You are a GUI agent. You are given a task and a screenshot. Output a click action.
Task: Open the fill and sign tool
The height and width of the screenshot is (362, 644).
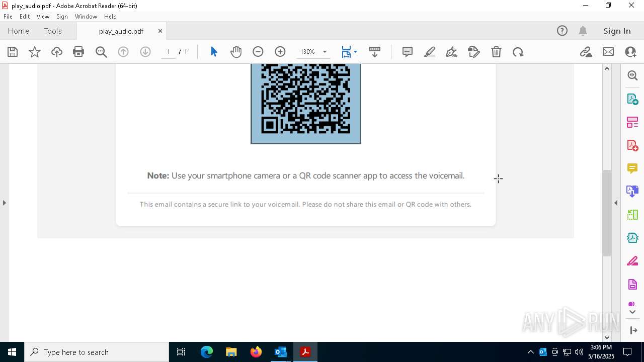(x=474, y=52)
